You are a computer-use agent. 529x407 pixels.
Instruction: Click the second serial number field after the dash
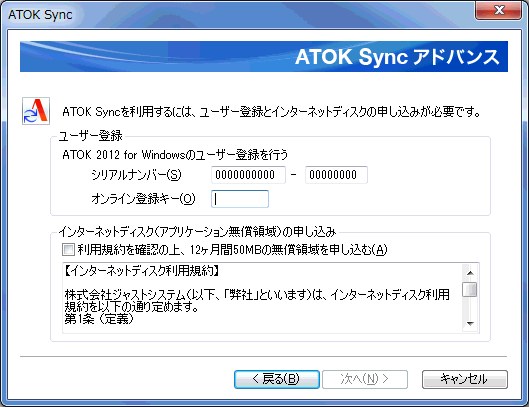pyautogui.click(x=336, y=175)
